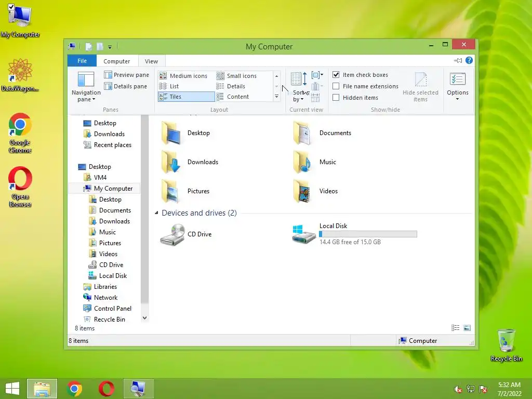
Task: Switch to the Computer ribbon tab
Action: [117, 61]
